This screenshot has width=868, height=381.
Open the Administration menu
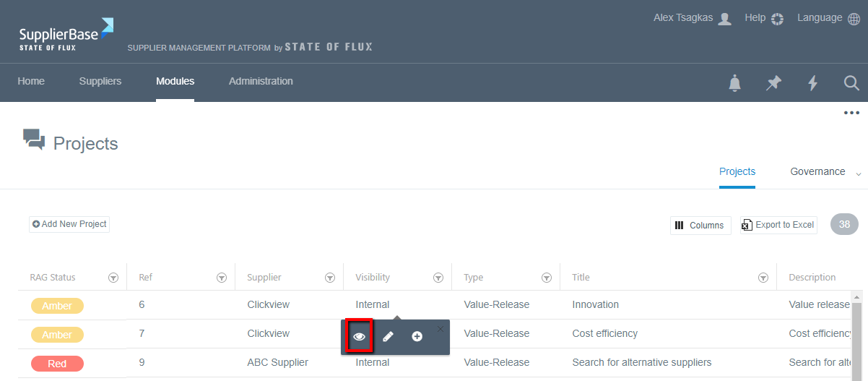(x=261, y=81)
